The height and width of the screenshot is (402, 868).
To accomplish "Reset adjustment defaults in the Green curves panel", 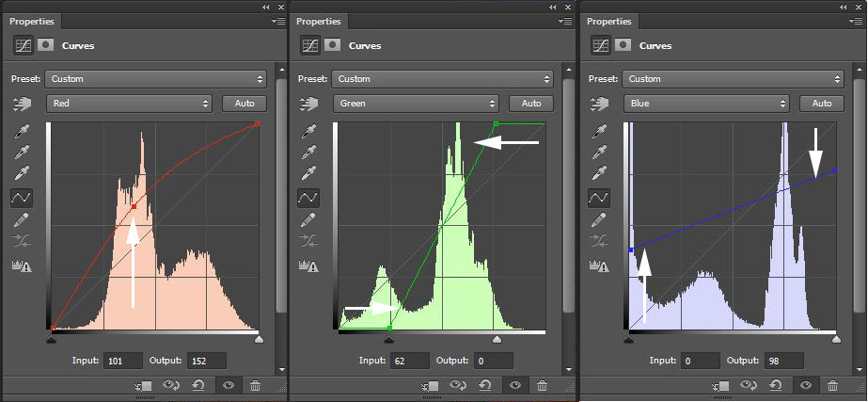I will (485, 385).
